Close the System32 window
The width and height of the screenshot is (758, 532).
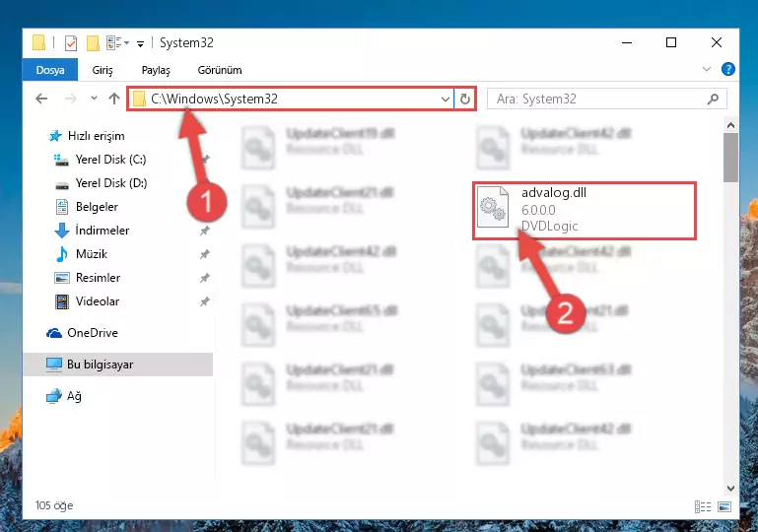coord(717,42)
